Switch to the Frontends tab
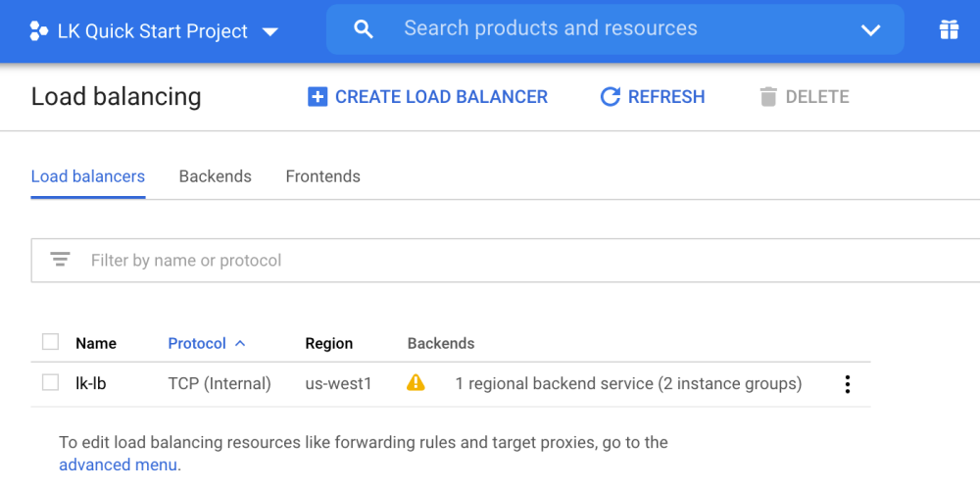Image resolution: width=980 pixels, height=490 pixels. tap(322, 176)
